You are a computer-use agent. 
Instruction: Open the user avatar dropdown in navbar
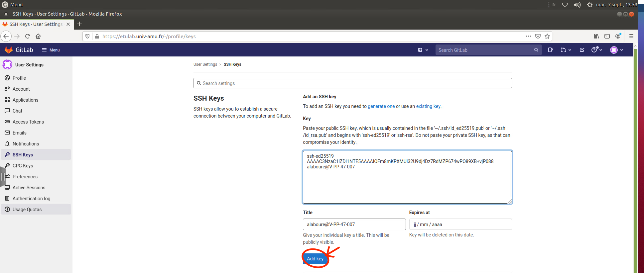617,50
